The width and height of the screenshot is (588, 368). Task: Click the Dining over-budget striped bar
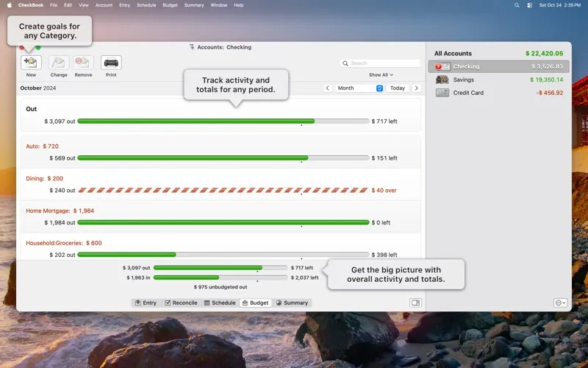click(x=223, y=191)
